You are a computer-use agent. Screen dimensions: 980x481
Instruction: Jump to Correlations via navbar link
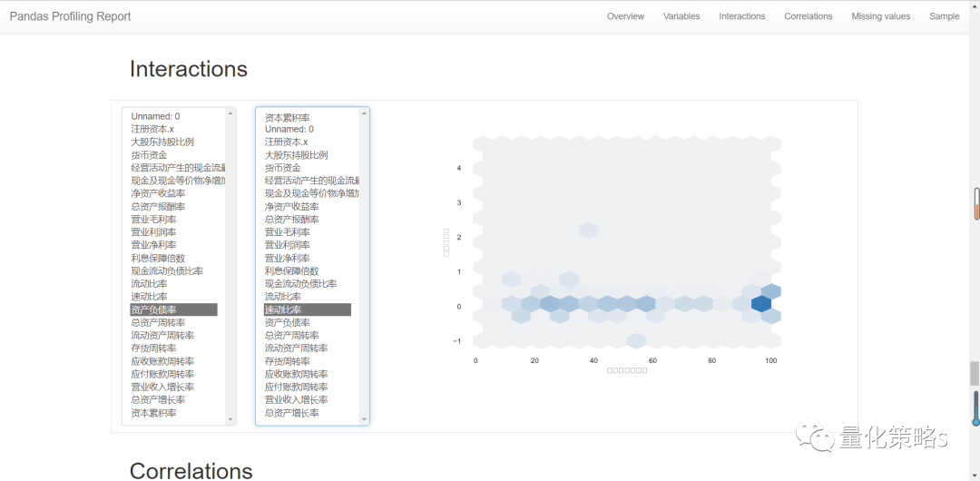pos(808,16)
